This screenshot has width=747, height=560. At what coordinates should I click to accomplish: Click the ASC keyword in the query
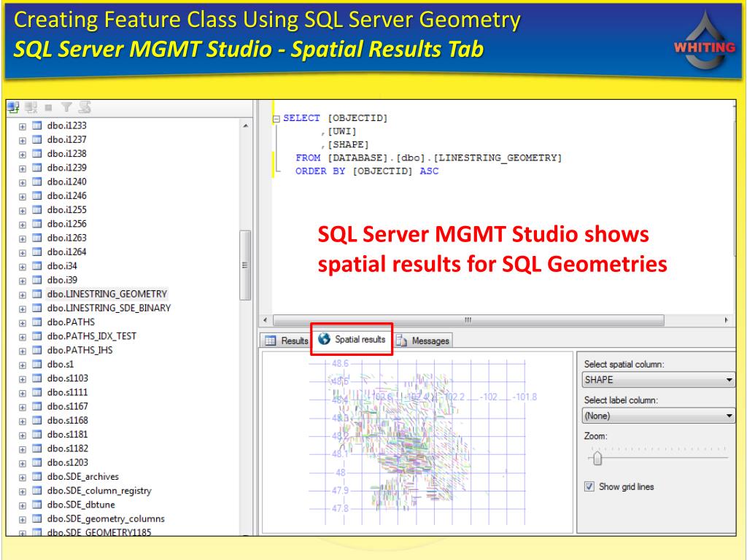tap(429, 171)
